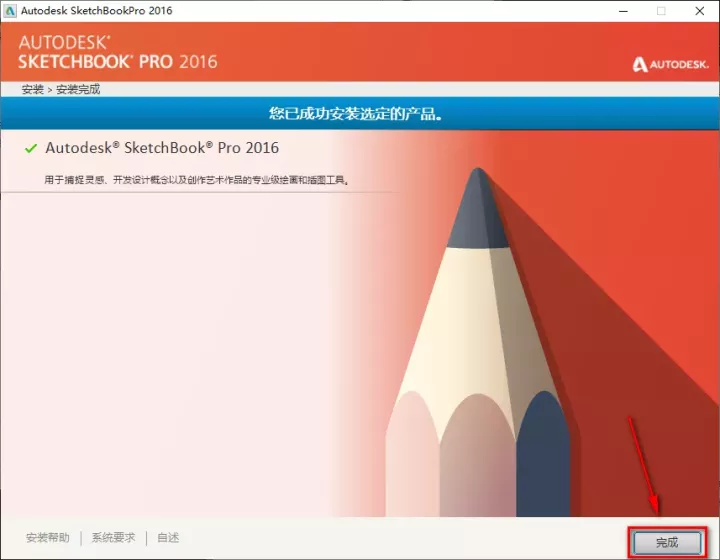The height and width of the screenshot is (560, 720).
Task: Click the Autodesk logo in the header
Action: (x=670, y=64)
